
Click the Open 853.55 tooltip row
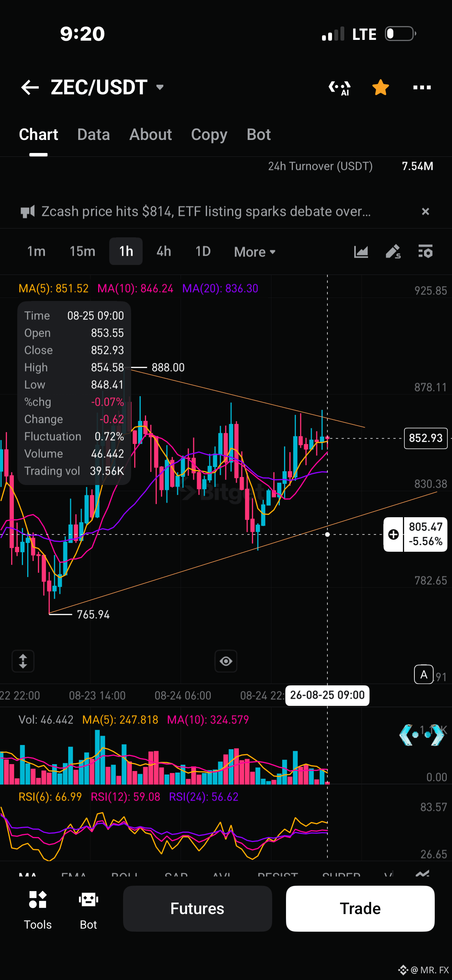click(74, 333)
